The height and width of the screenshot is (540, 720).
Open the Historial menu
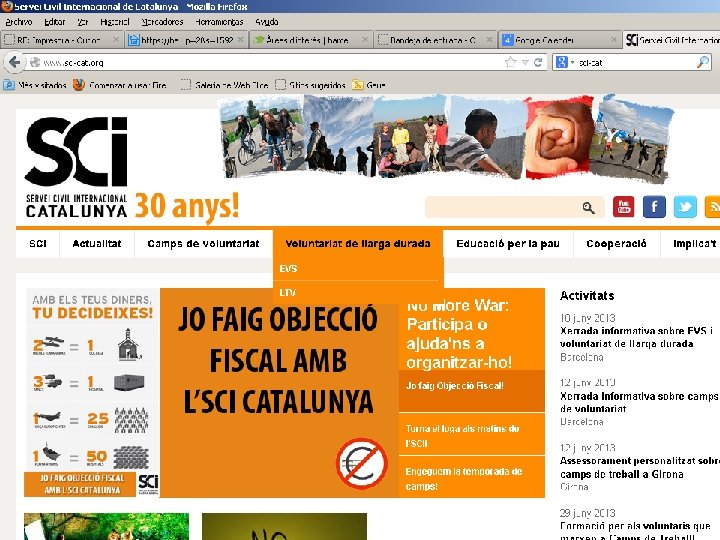[115, 22]
